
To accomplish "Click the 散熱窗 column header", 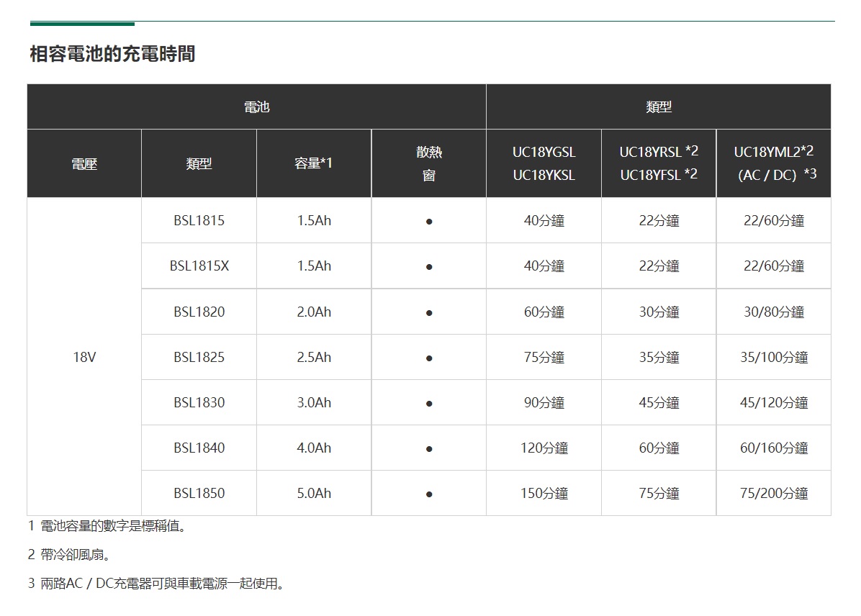I will [429, 164].
